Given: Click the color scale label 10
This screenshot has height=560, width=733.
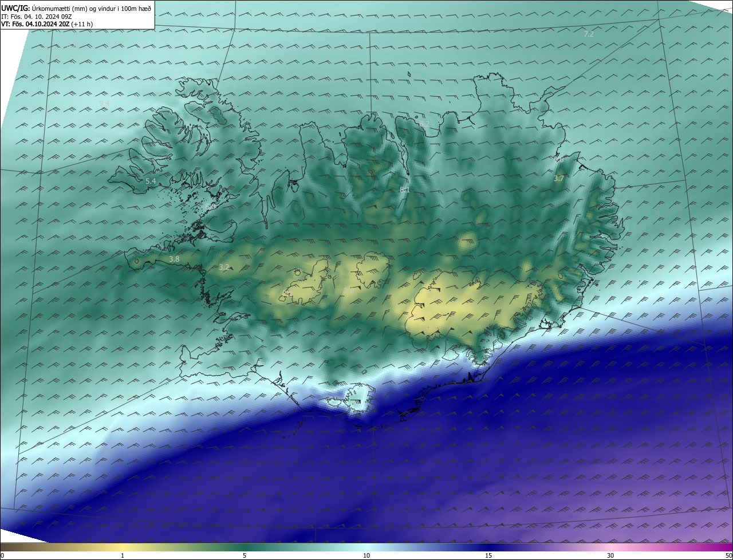Looking at the screenshot, I should pos(366,555).
